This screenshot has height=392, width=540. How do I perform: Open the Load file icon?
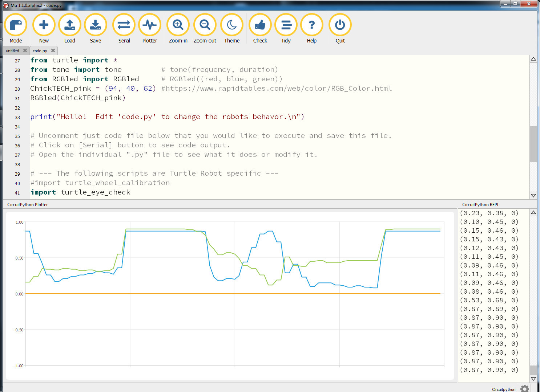69,25
